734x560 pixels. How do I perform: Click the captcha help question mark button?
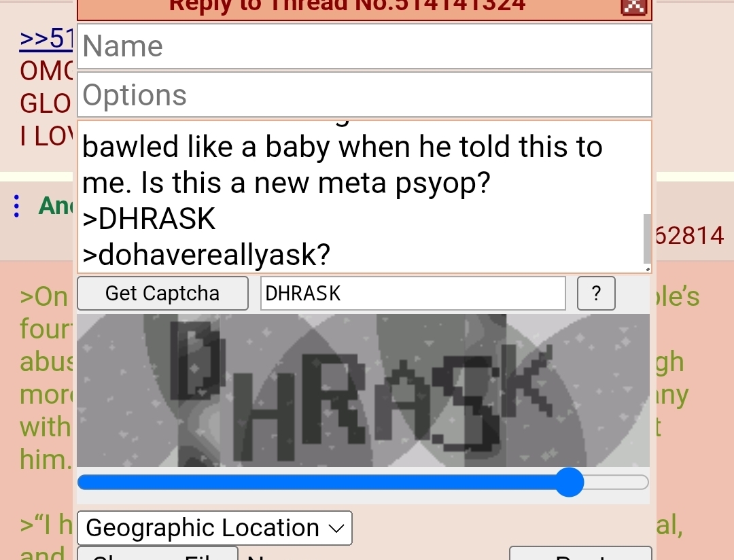[x=596, y=293]
